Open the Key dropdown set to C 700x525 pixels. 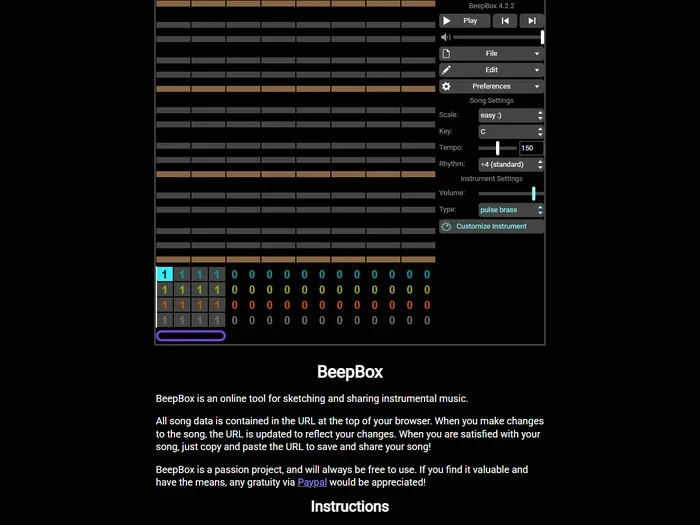click(511, 132)
